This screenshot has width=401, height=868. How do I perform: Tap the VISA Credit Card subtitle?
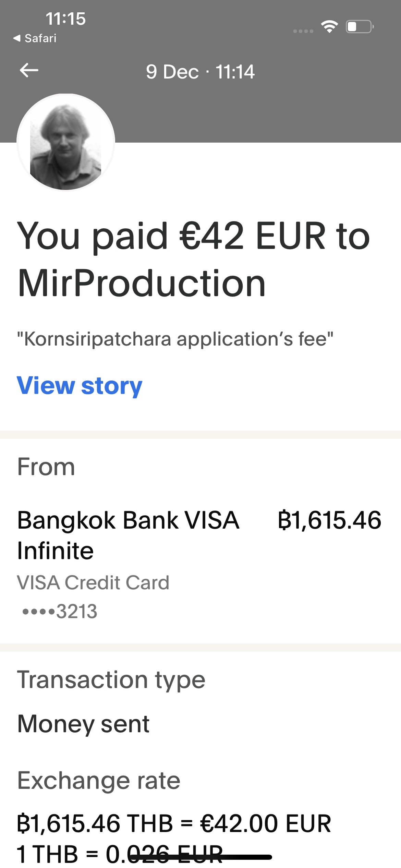93,582
